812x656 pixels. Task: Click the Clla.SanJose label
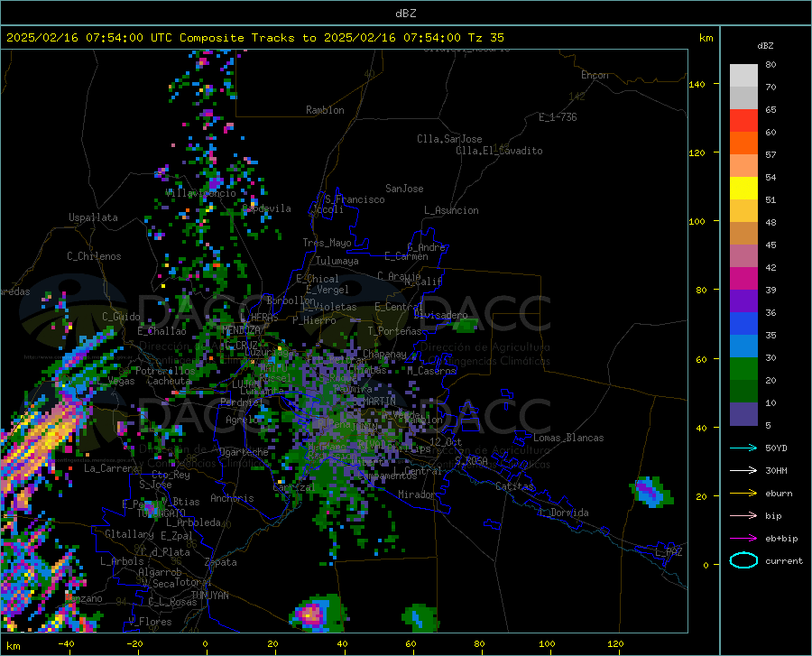coord(449,139)
